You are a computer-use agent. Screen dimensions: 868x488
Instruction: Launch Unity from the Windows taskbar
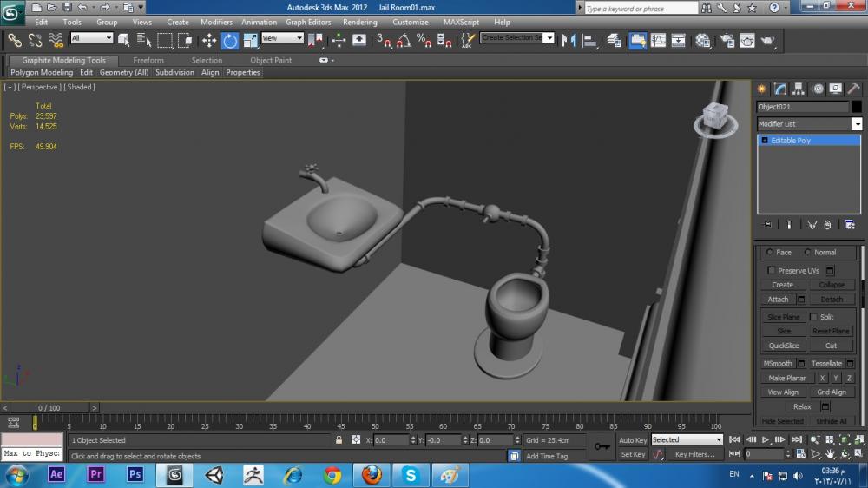[214, 474]
